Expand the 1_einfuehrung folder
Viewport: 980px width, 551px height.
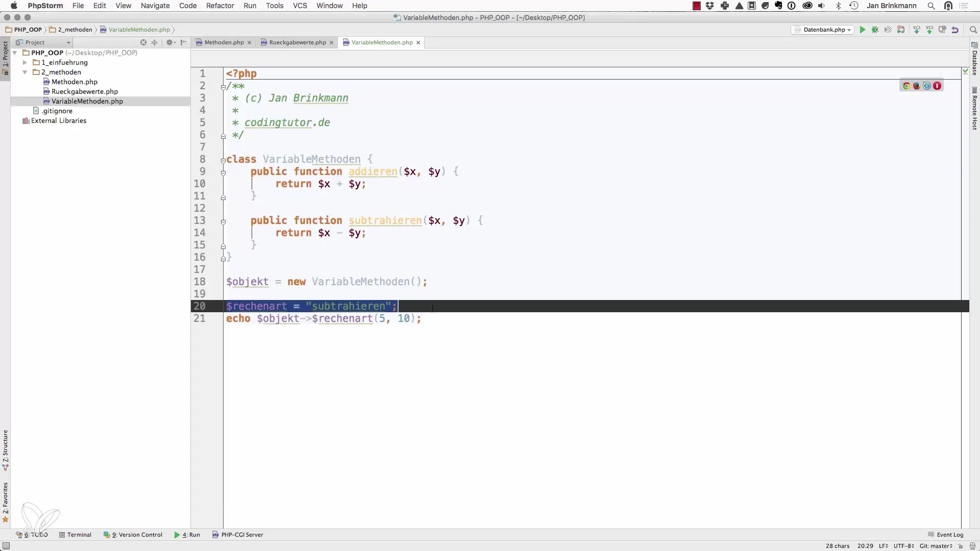point(24,62)
